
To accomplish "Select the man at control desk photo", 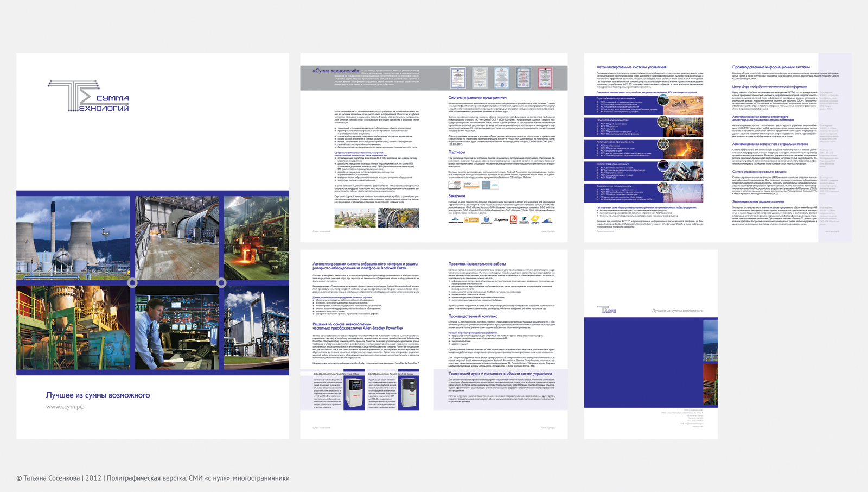I will [177, 327].
